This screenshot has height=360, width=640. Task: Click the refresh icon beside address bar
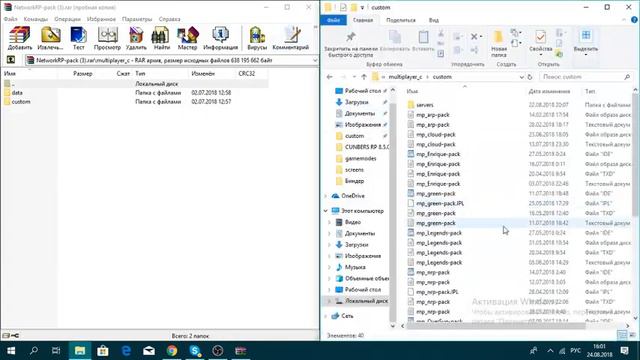(530, 77)
